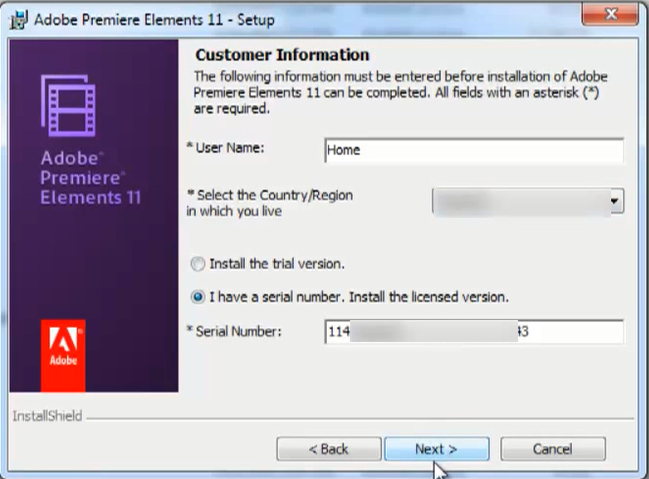Screen dimensions: 649x479
Task: Click the Customer Information heading
Action: [282, 55]
